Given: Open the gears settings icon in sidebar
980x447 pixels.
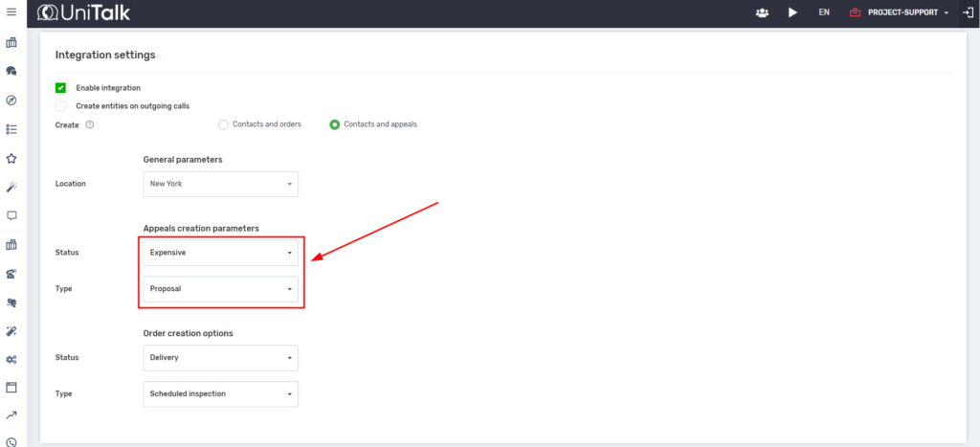Looking at the screenshot, I should pyautogui.click(x=11, y=360).
